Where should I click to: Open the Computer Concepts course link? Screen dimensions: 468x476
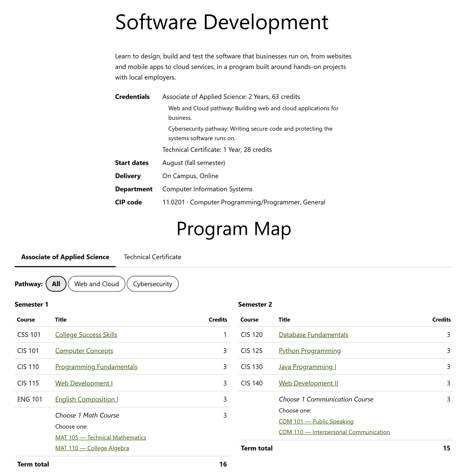pyautogui.click(x=84, y=351)
